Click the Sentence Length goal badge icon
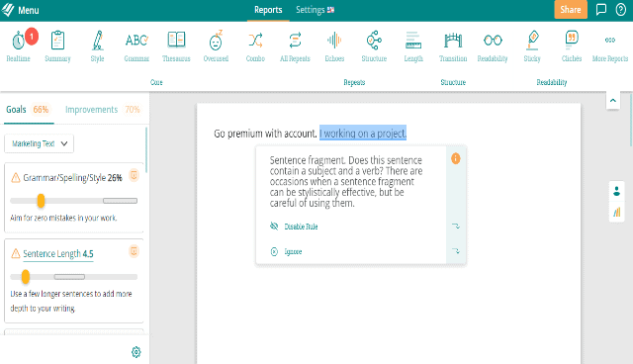The image size is (633, 364). (x=135, y=251)
